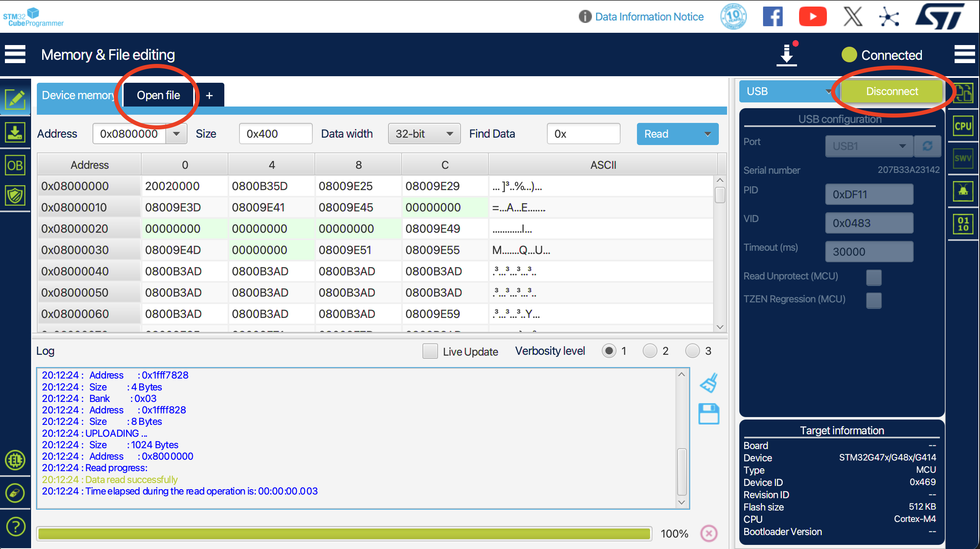Open the Data Information Notice link
The image size is (980, 549).
(649, 17)
